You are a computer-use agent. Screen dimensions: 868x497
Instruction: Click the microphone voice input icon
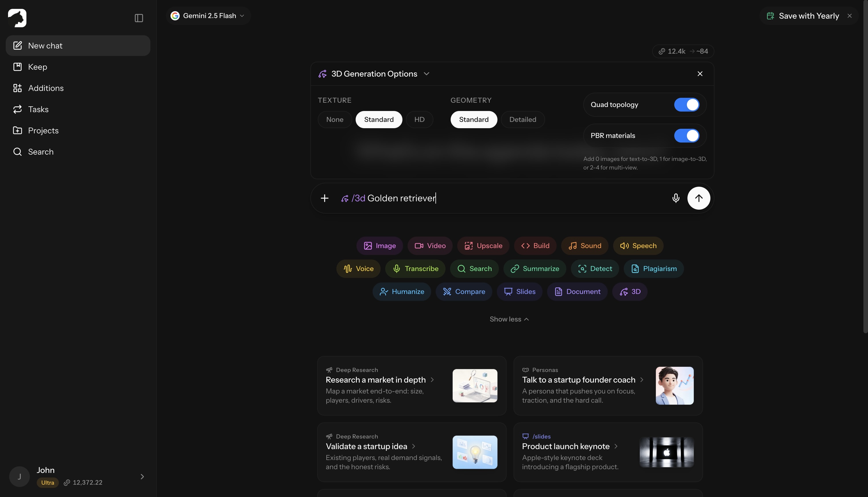676,198
